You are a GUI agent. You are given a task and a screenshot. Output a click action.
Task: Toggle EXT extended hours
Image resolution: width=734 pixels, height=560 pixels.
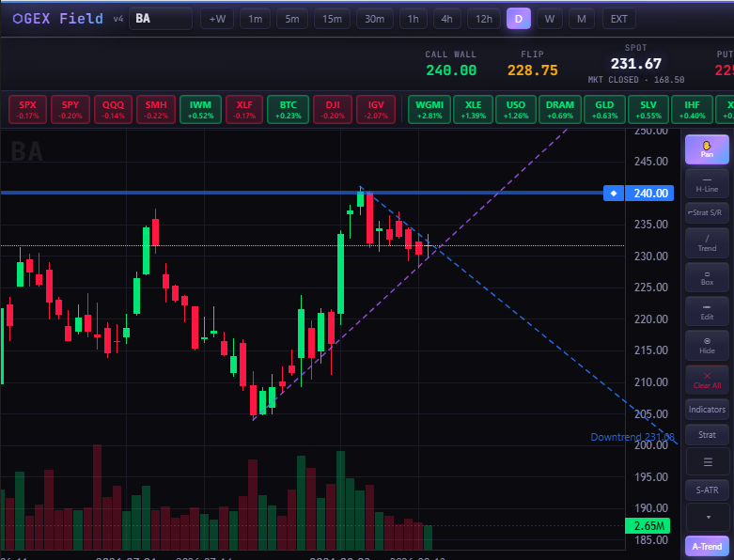[618, 19]
